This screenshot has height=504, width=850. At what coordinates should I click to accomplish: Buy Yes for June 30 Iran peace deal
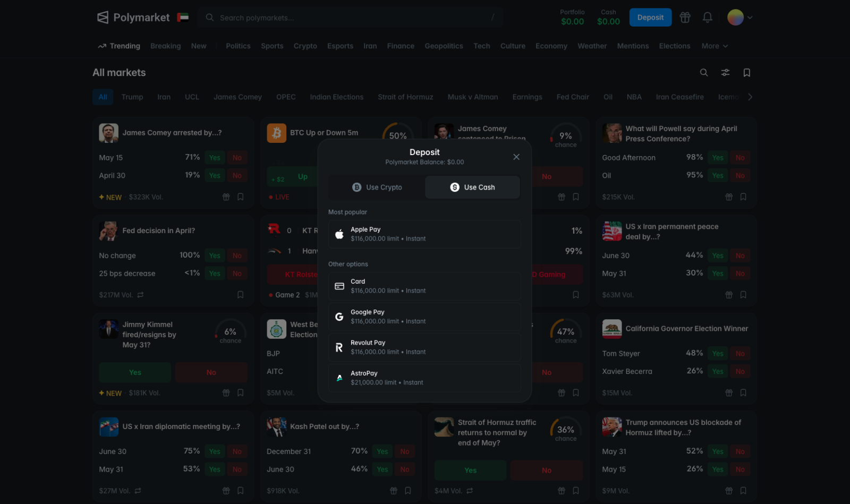718,255
